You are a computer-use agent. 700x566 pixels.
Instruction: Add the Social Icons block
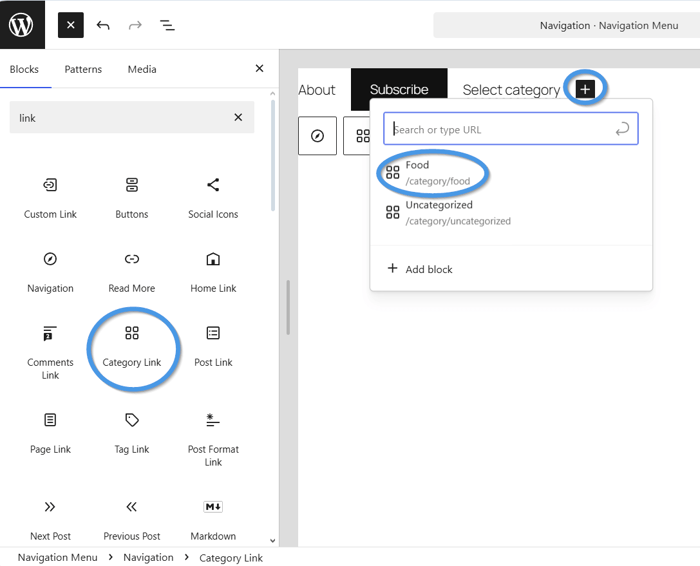click(213, 197)
